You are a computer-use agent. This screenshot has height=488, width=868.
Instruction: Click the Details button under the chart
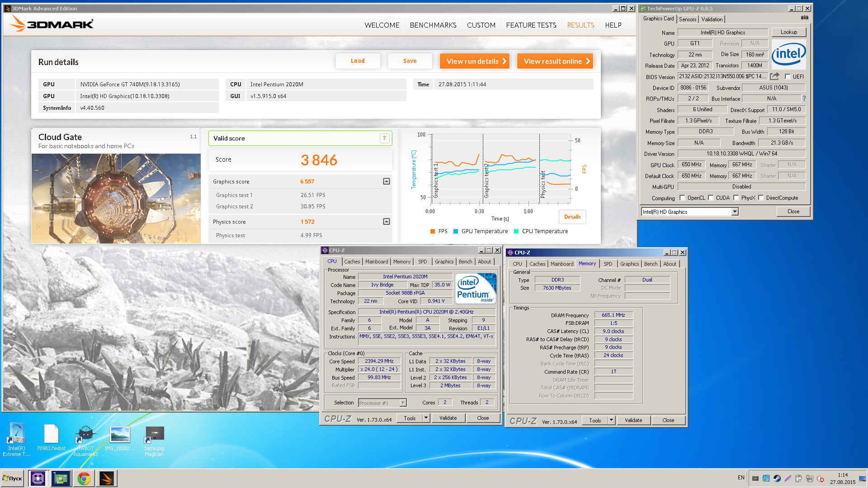point(572,217)
